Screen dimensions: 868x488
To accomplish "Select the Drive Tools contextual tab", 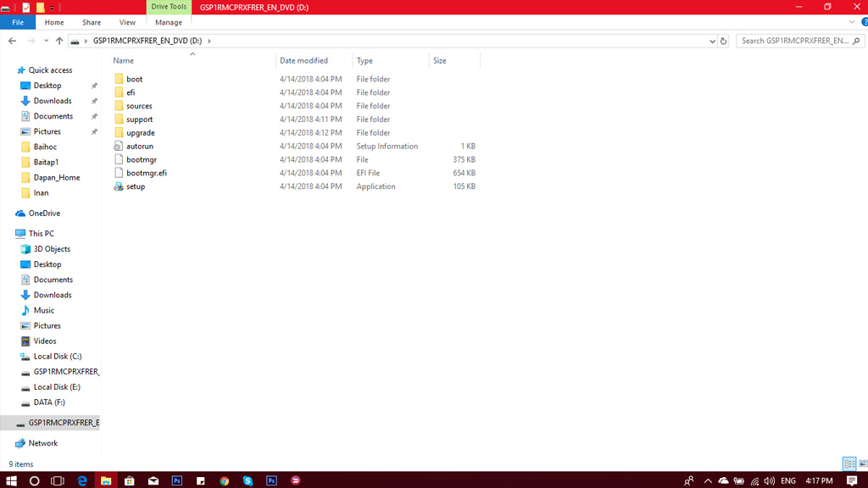I will (169, 7).
